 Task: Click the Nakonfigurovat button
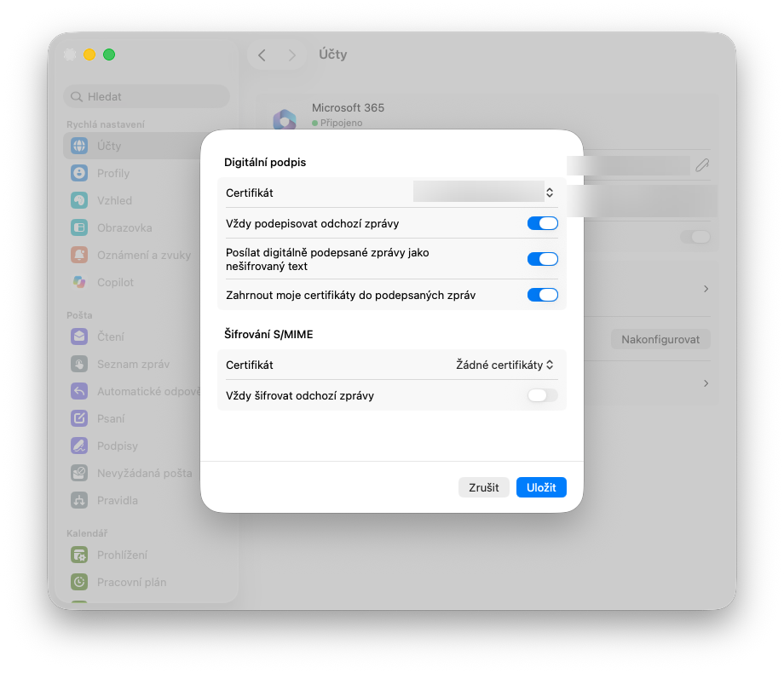pos(660,340)
